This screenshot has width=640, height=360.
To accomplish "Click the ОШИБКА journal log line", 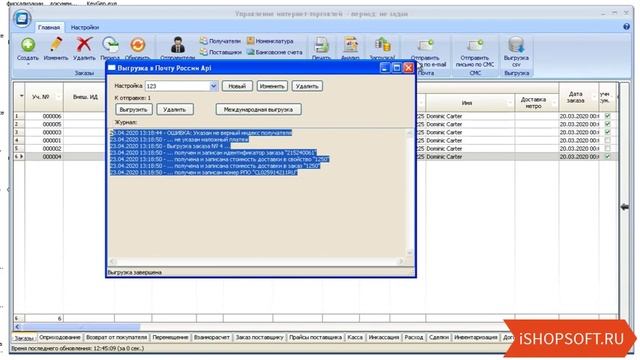I will point(201,133).
